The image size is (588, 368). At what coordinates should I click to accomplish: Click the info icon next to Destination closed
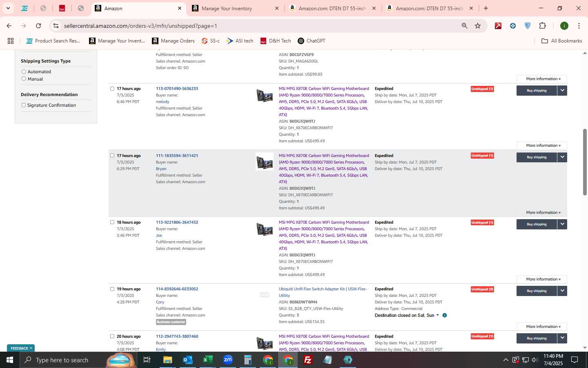click(x=445, y=315)
